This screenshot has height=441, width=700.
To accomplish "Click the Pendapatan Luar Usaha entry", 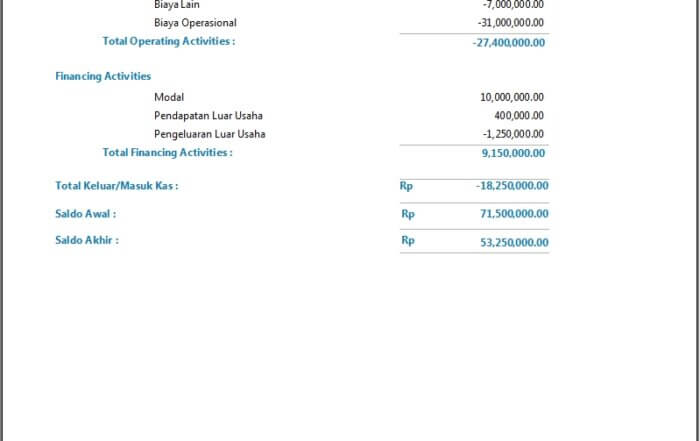I will (x=208, y=115).
